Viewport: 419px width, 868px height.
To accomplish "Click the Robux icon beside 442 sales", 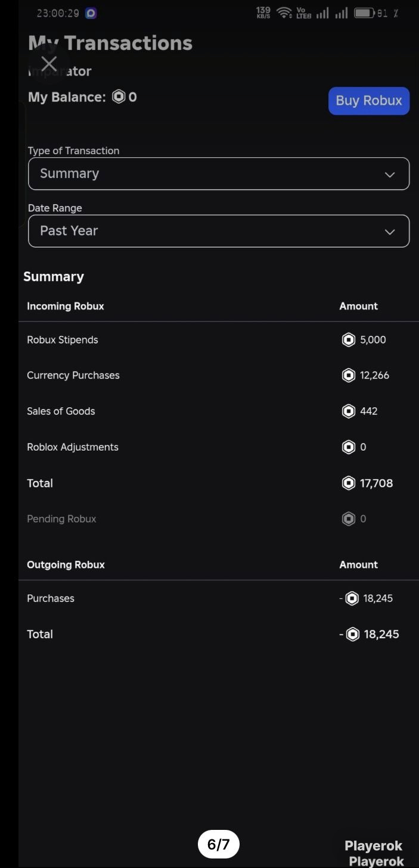I will point(349,411).
